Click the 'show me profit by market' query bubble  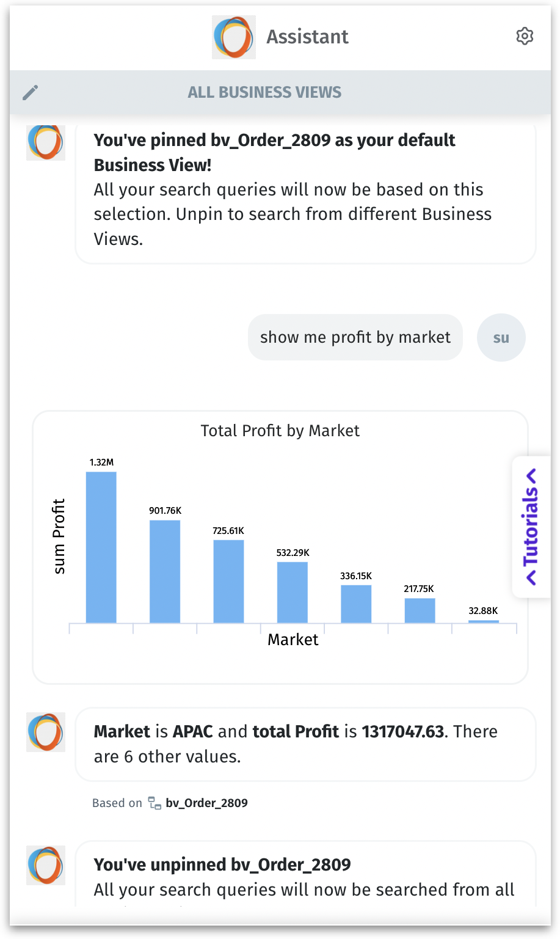[x=355, y=338]
